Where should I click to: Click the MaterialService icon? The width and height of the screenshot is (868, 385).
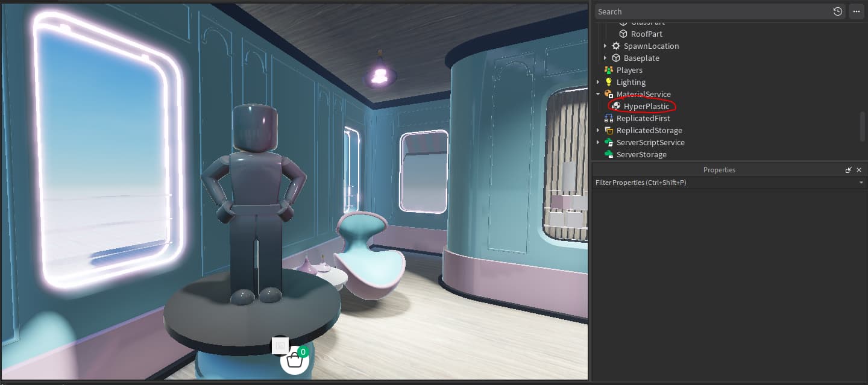(x=609, y=94)
